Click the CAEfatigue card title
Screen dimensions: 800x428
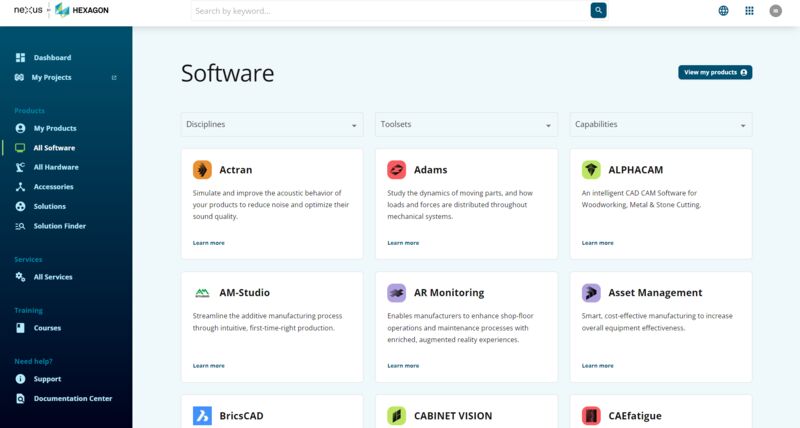pos(635,416)
